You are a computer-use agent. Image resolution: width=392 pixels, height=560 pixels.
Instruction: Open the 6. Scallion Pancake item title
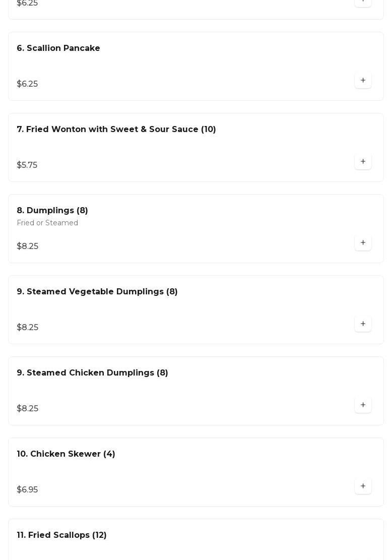click(58, 48)
